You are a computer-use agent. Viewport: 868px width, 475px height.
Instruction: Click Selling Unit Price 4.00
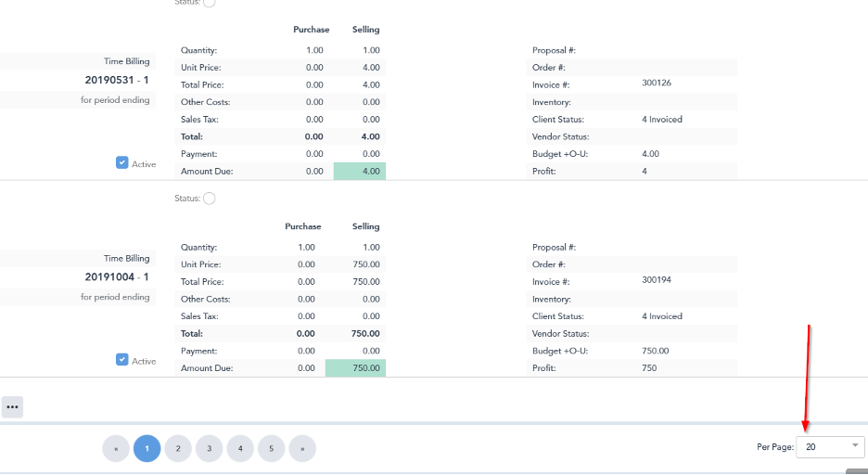pos(371,68)
